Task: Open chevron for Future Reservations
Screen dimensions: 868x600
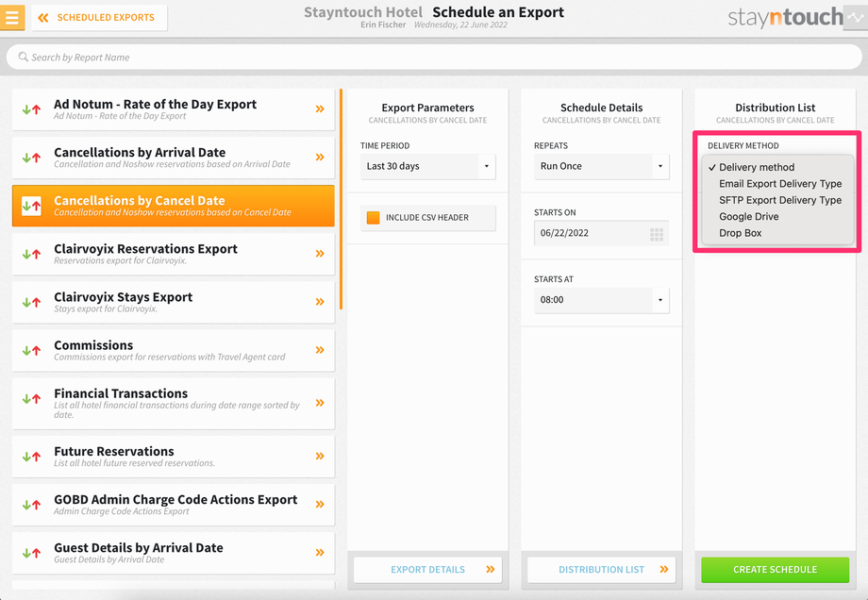Action: click(320, 456)
